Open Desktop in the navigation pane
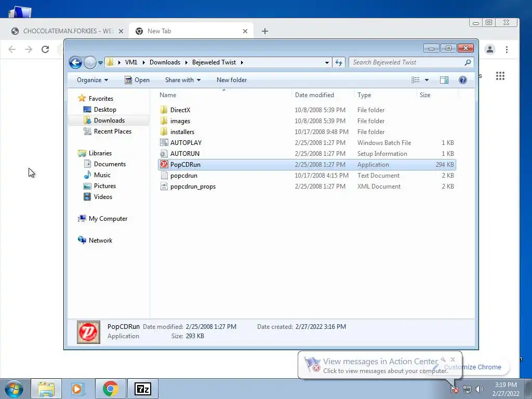The width and height of the screenshot is (532, 399). 105,110
